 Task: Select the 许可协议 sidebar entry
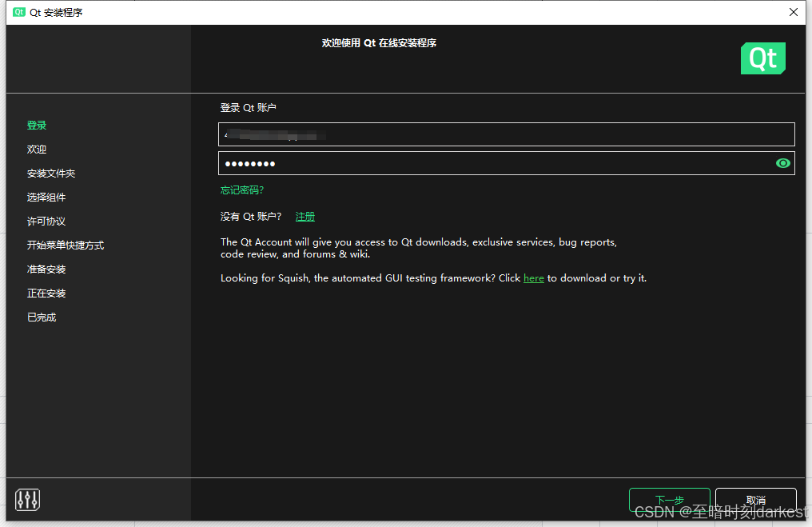[50, 221]
